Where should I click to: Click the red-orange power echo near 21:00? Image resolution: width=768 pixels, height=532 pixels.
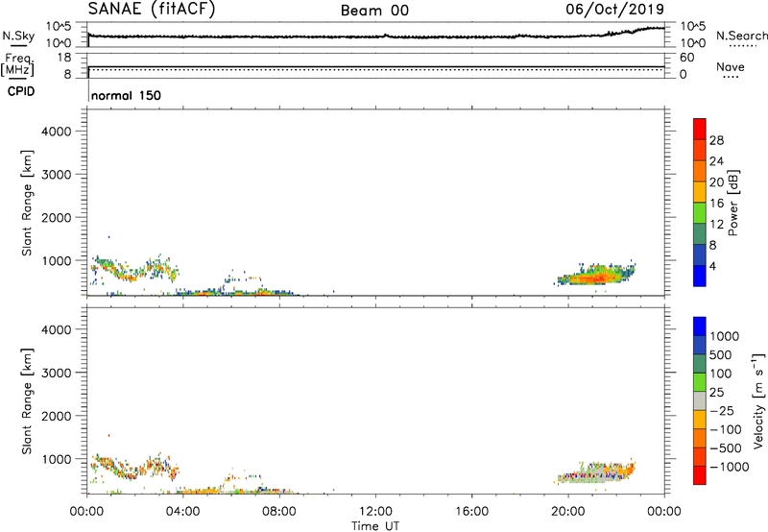point(593,278)
